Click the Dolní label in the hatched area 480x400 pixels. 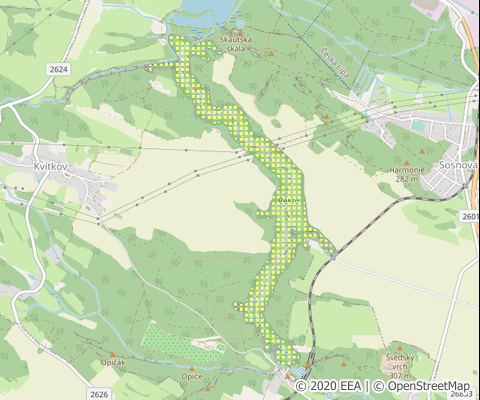(x=287, y=200)
